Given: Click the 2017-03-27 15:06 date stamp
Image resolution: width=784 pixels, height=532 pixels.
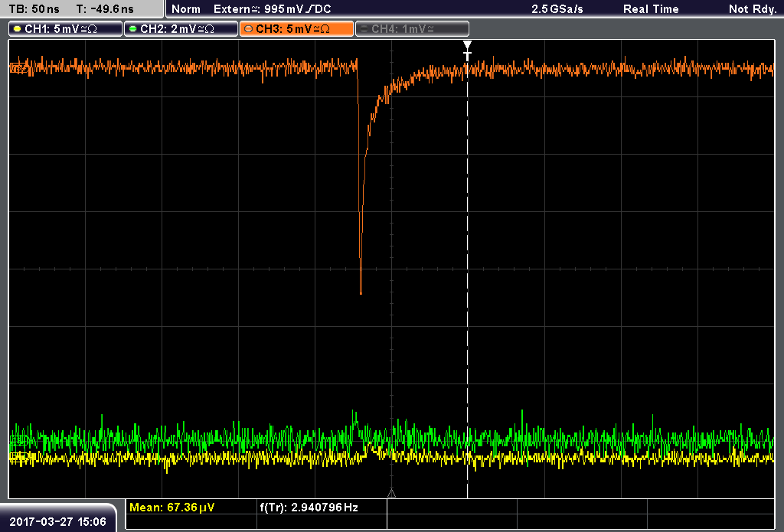Looking at the screenshot, I should click(x=58, y=522).
